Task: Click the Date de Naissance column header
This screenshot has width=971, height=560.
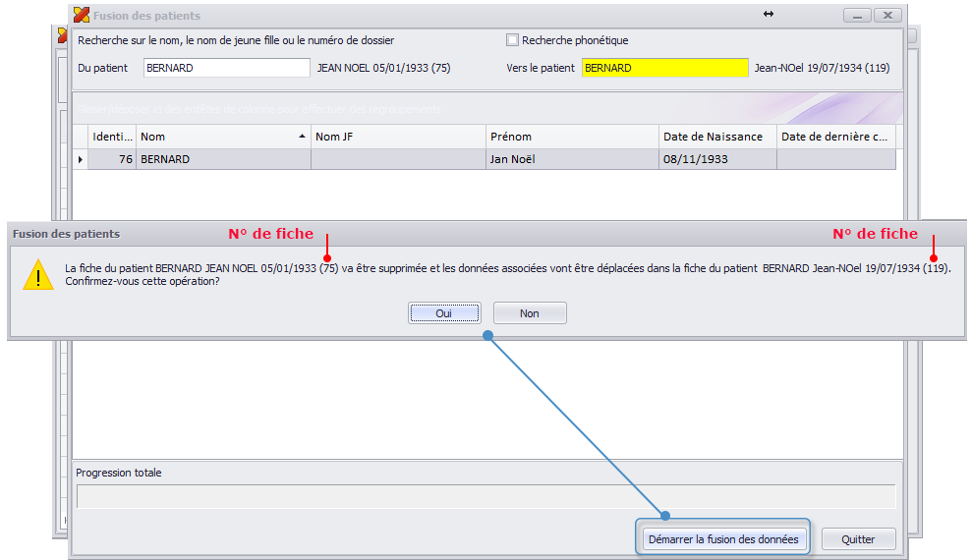Action: 717,137
